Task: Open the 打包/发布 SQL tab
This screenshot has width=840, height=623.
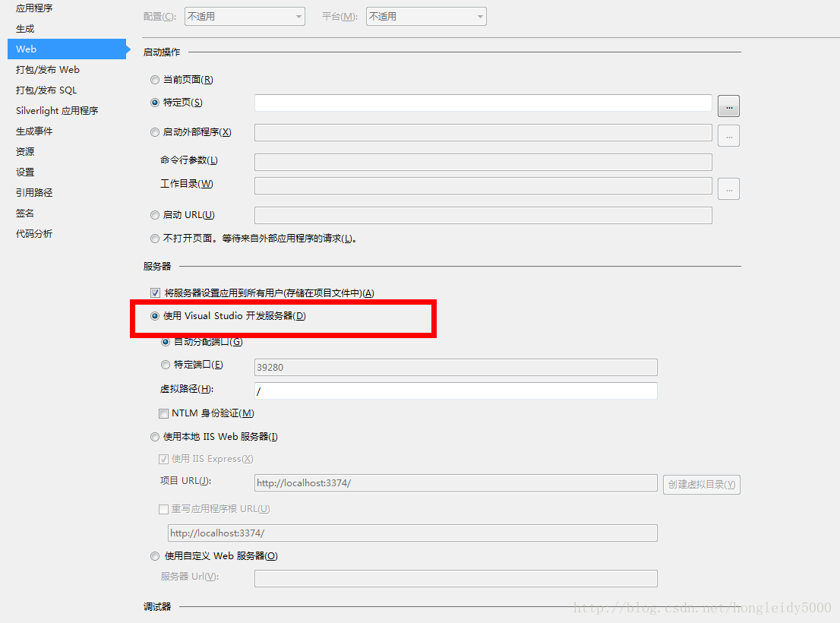Action: pyautogui.click(x=46, y=90)
